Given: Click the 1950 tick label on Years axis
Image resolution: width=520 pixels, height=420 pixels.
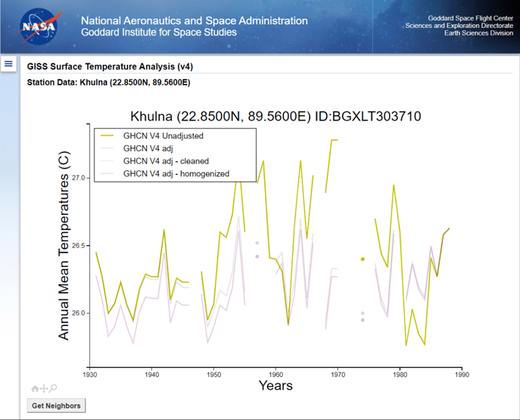Looking at the screenshot, I should 213,375.
